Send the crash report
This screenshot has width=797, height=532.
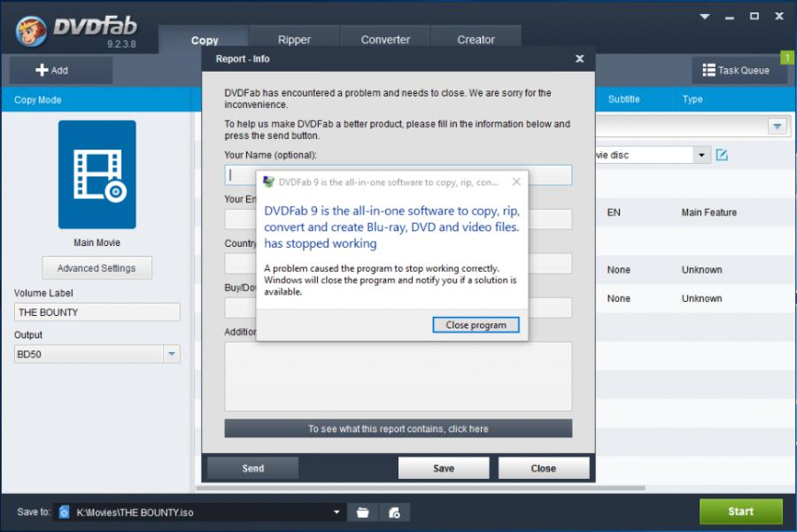point(252,468)
